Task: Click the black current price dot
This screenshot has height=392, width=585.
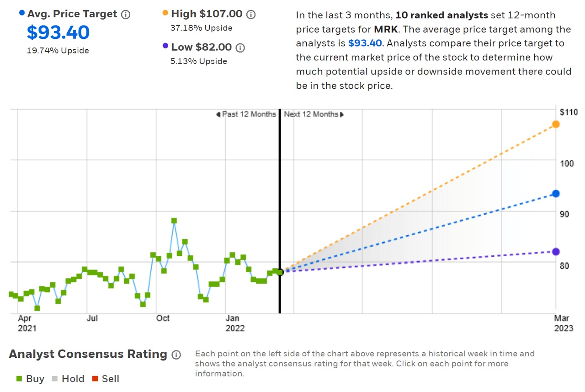Action: point(280,272)
